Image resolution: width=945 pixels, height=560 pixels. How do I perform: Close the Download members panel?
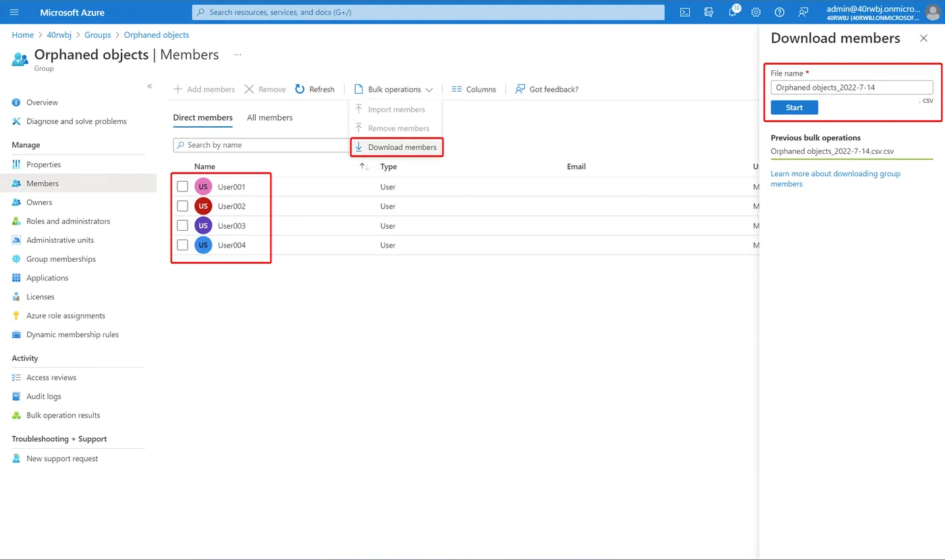click(x=924, y=38)
